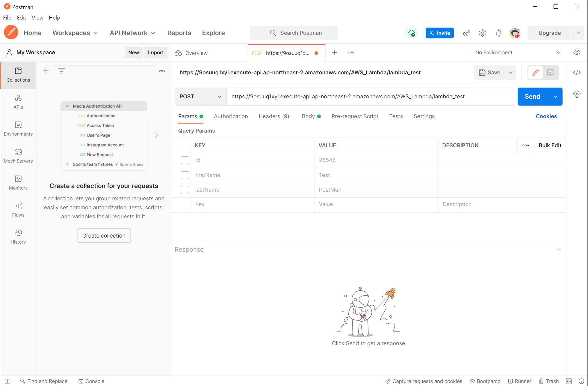Open the Monitors sidebar panel
The width and height of the screenshot is (588, 386).
point(18,183)
